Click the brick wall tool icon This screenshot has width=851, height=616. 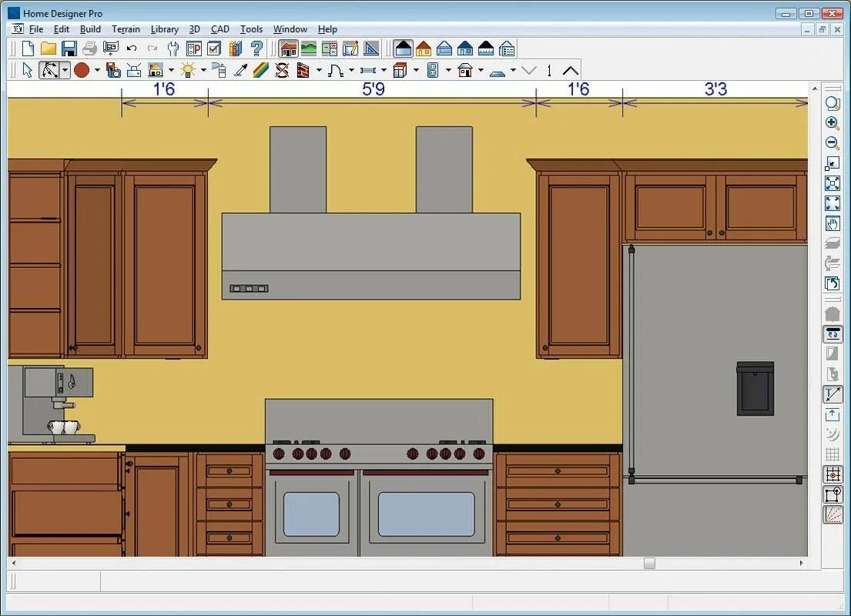pos(303,70)
